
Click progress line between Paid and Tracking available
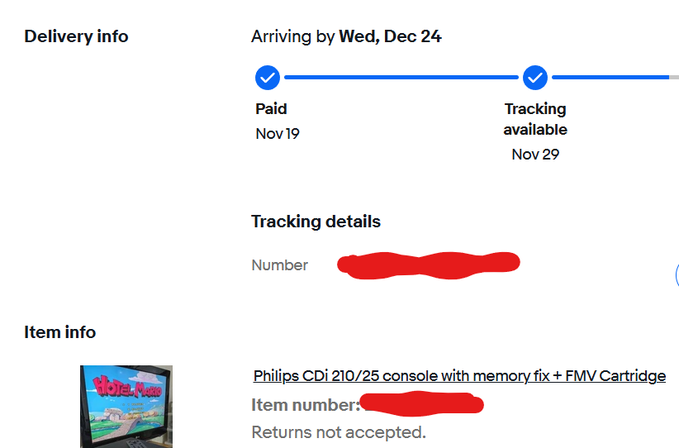400,77
